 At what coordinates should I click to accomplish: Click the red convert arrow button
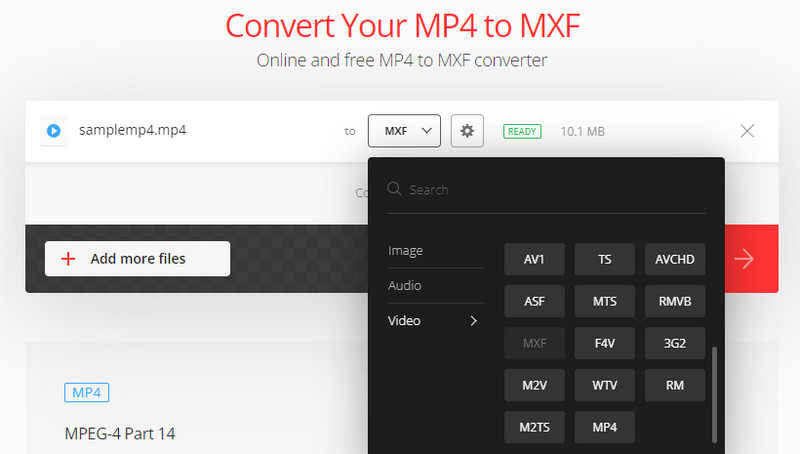coord(744,259)
